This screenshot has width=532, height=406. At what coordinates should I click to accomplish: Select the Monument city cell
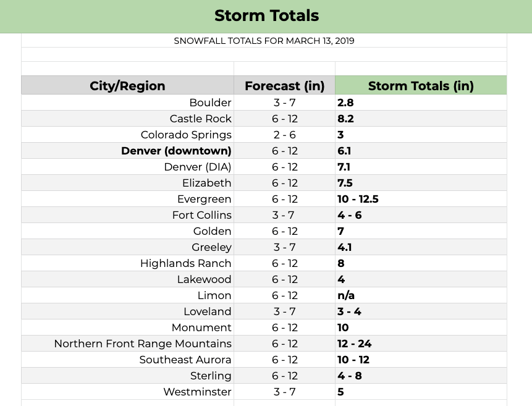tap(127, 328)
